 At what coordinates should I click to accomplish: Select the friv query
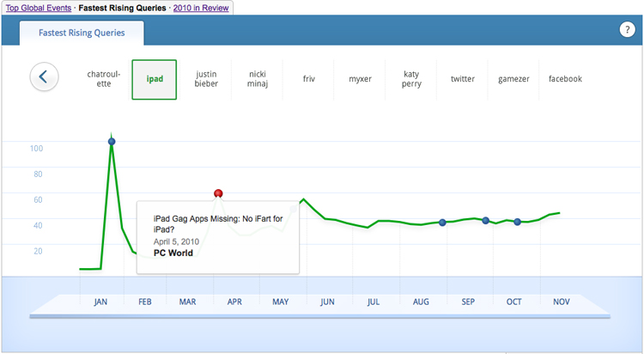309,79
